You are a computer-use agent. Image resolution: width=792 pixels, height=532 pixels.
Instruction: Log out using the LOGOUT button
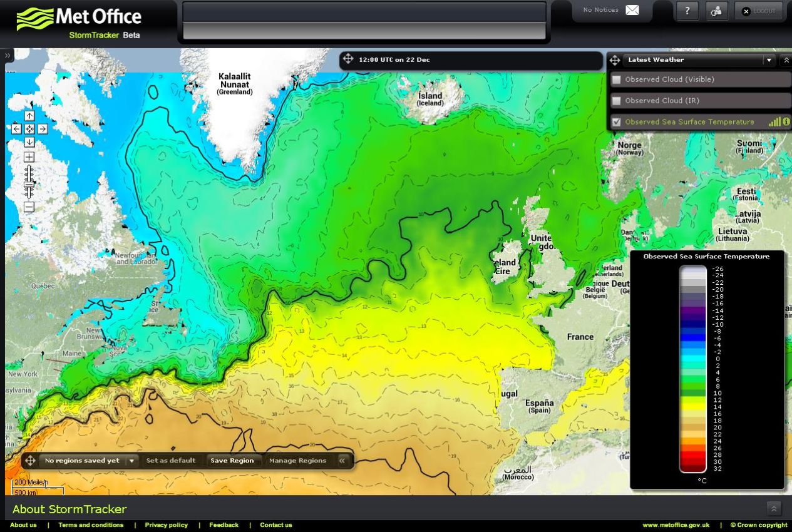click(x=758, y=11)
